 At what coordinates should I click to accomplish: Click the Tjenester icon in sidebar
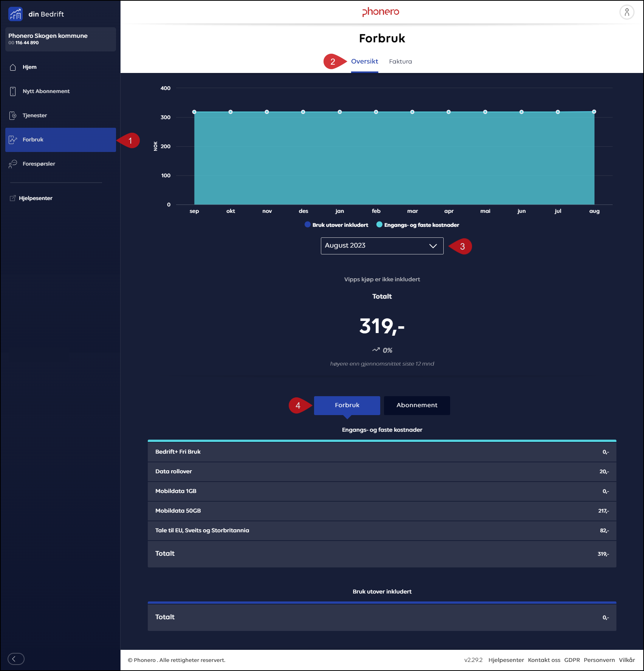[x=13, y=116]
